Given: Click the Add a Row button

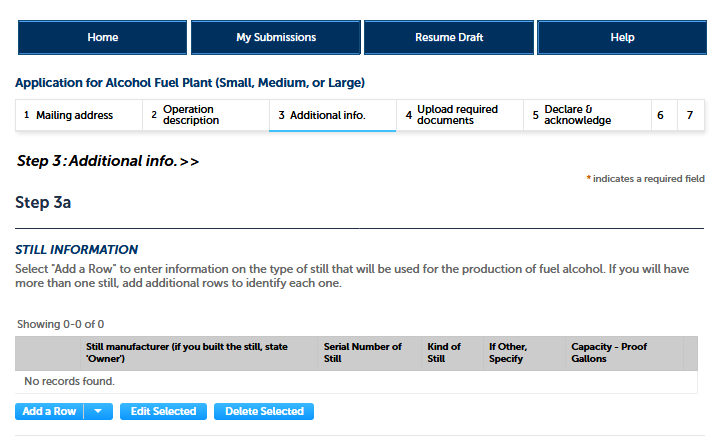Looking at the screenshot, I should tap(49, 411).
